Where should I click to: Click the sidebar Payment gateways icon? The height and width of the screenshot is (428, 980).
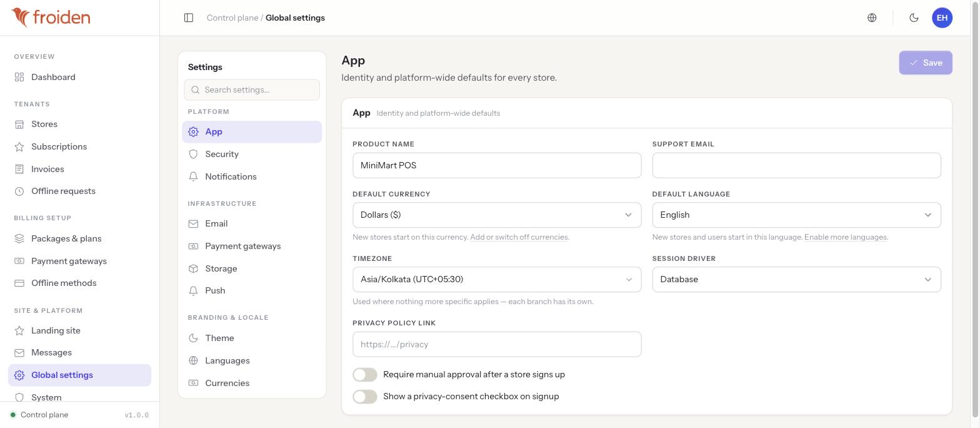coord(19,261)
